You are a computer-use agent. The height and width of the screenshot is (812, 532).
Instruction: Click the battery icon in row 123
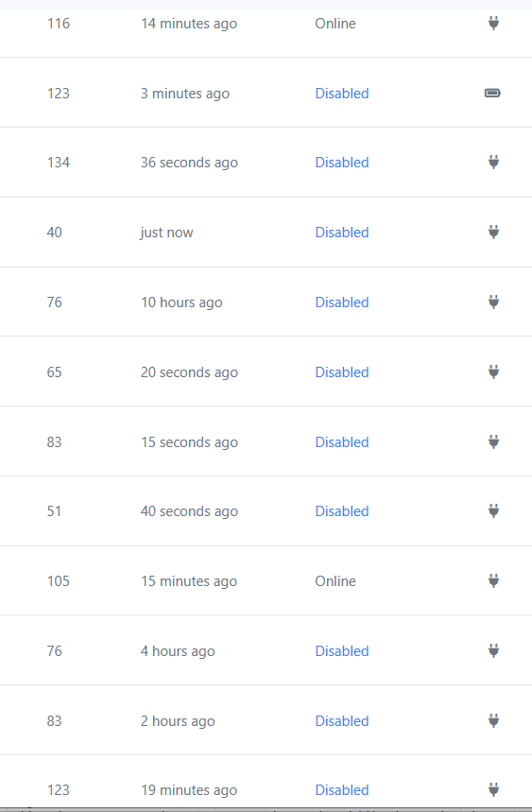point(492,94)
